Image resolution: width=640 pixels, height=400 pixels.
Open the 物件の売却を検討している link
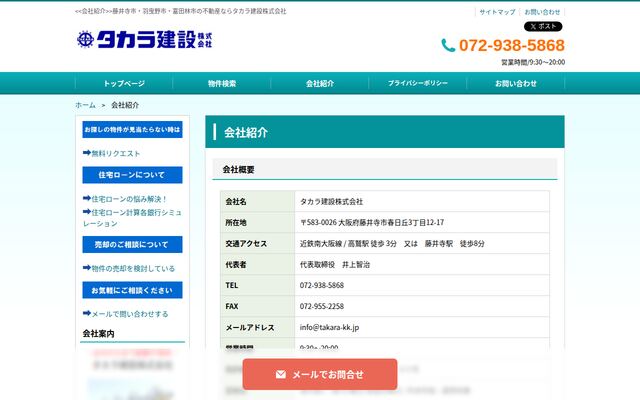pyautogui.click(x=133, y=269)
